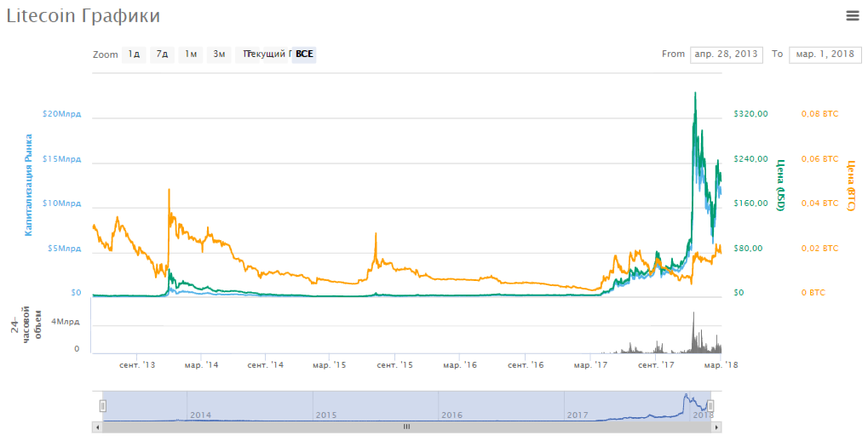Click the 2017 area in the navigator

point(578,415)
